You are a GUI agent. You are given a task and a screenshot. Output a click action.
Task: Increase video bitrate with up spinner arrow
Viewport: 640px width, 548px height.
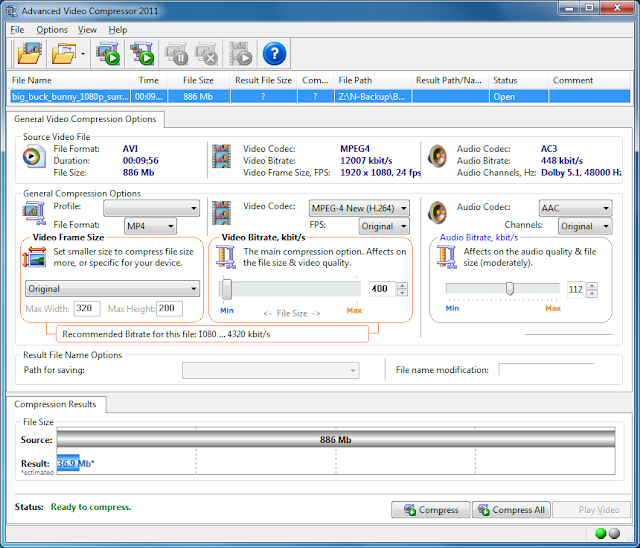click(x=402, y=286)
